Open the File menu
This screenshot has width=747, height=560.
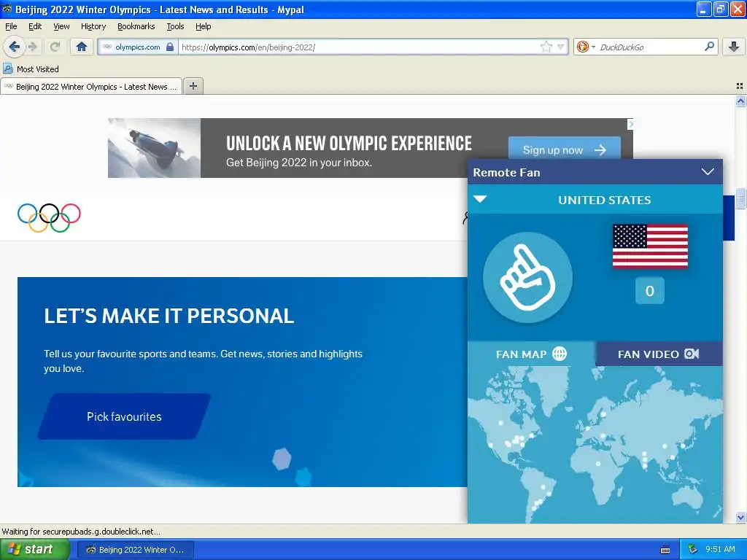click(11, 26)
